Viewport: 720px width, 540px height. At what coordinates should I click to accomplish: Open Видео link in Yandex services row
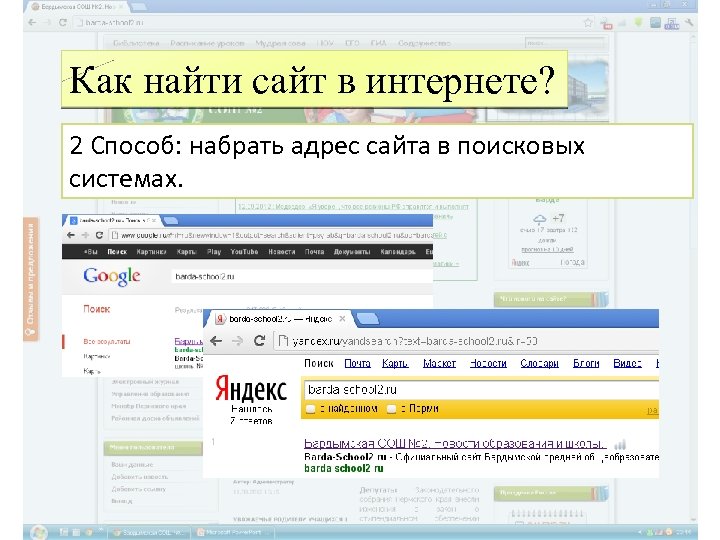point(627,363)
